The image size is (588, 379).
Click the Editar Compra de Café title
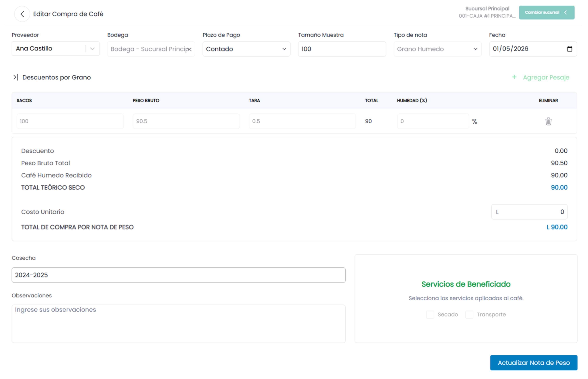tap(68, 14)
